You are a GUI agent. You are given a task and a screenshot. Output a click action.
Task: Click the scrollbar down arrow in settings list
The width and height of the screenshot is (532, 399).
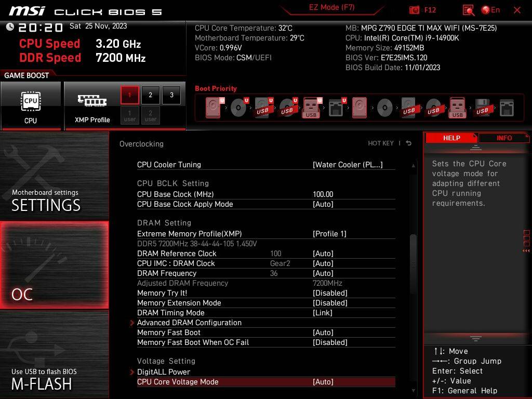coord(413,391)
